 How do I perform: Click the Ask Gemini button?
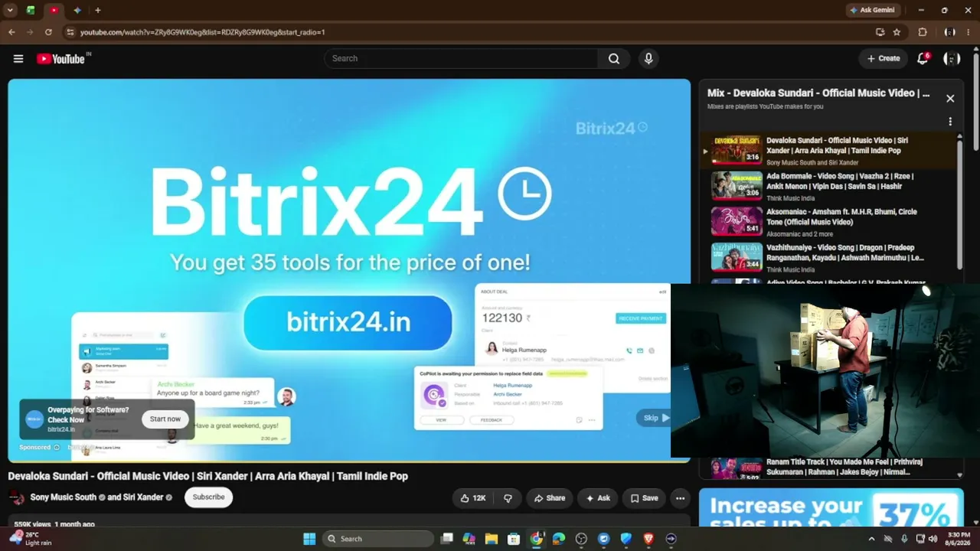[872, 11]
